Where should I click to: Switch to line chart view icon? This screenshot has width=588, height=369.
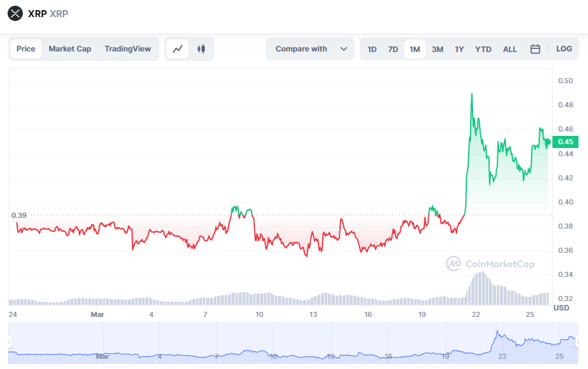178,49
